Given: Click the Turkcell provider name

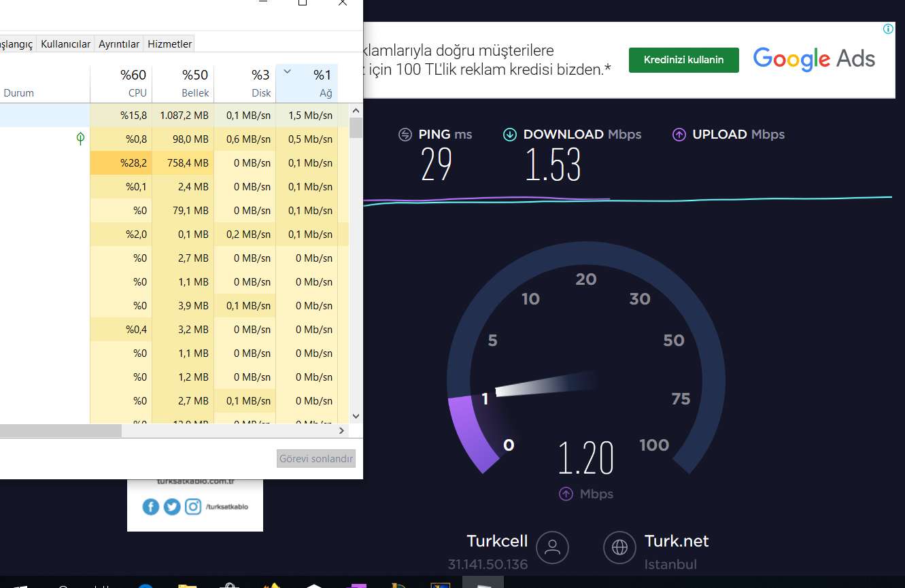Looking at the screenshot, I should coord(497,541).
